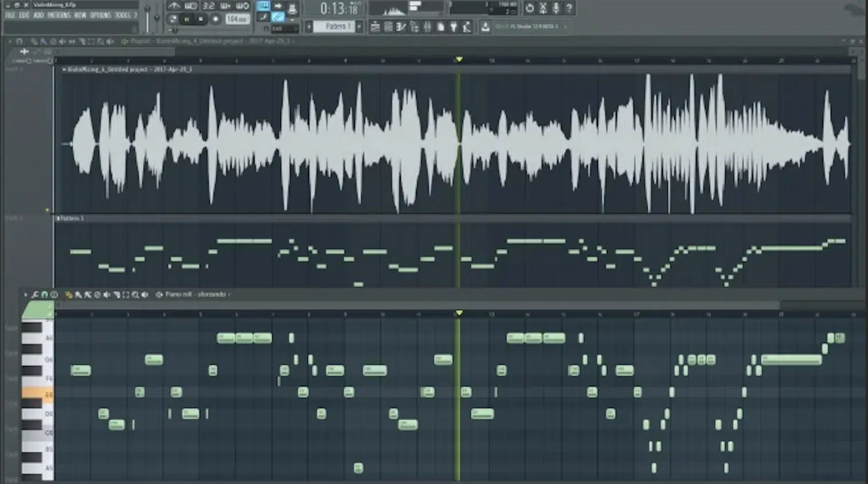Open help with question mark icon
Image resolution: width=868 pixels, height=484 pixels.
tap(569, 8)
